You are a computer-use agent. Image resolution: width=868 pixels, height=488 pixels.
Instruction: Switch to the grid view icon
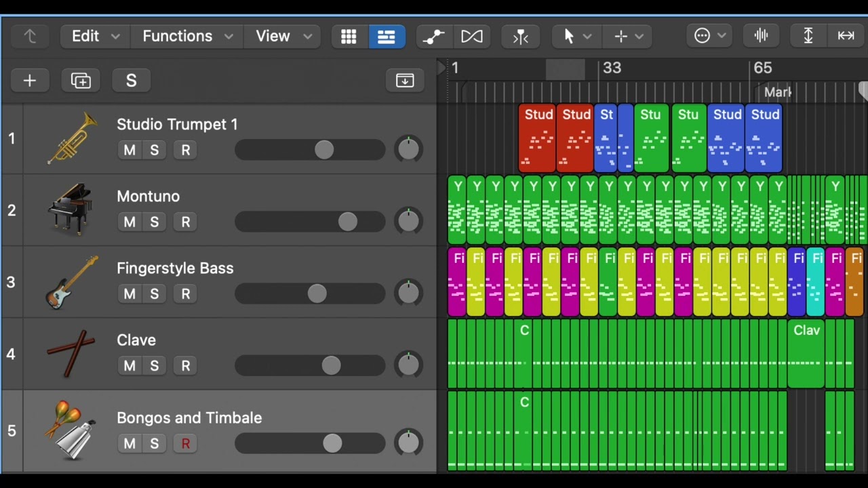(x=349, y=37)
